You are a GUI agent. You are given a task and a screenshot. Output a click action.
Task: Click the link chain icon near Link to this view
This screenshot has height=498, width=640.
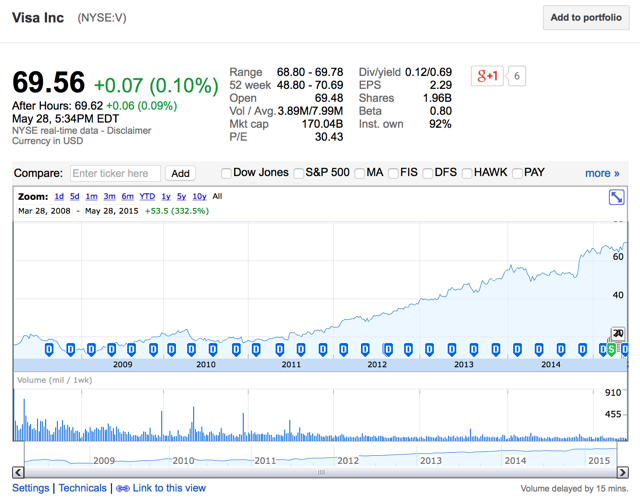point(123,489)
